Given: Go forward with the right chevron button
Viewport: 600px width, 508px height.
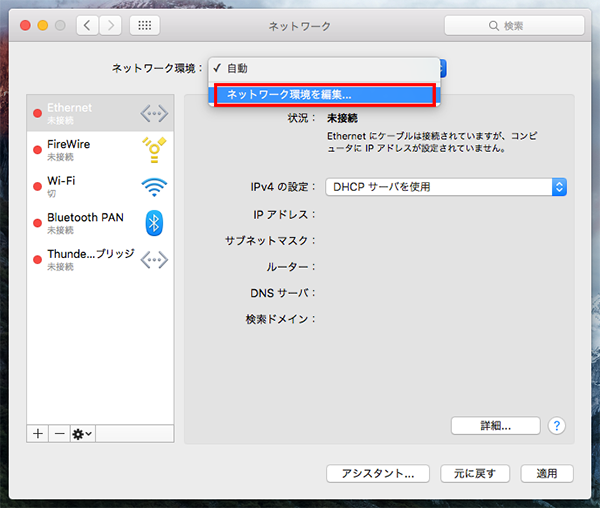Looking at the screenshot, I should tap(111, 26).
